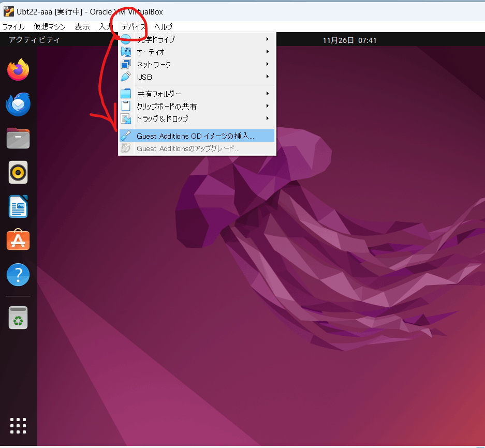Choose the USB menu entry
The width and height of the screenshot is (485, 448).
(x=197, y=77)
